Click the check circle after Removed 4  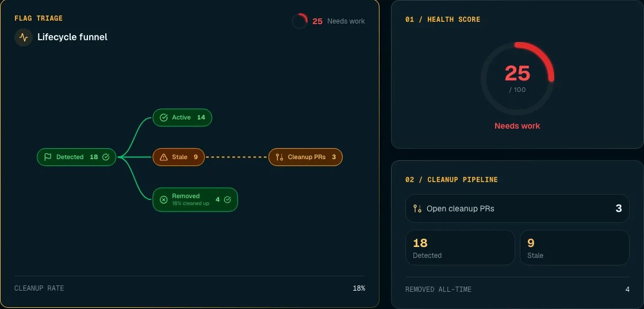228,200
